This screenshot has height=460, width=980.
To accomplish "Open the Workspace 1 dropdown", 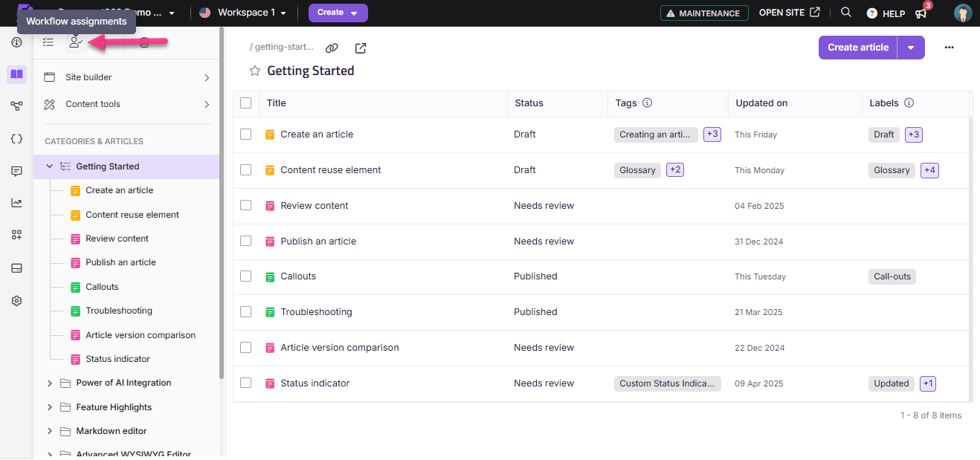I will [x=251, y=13].
